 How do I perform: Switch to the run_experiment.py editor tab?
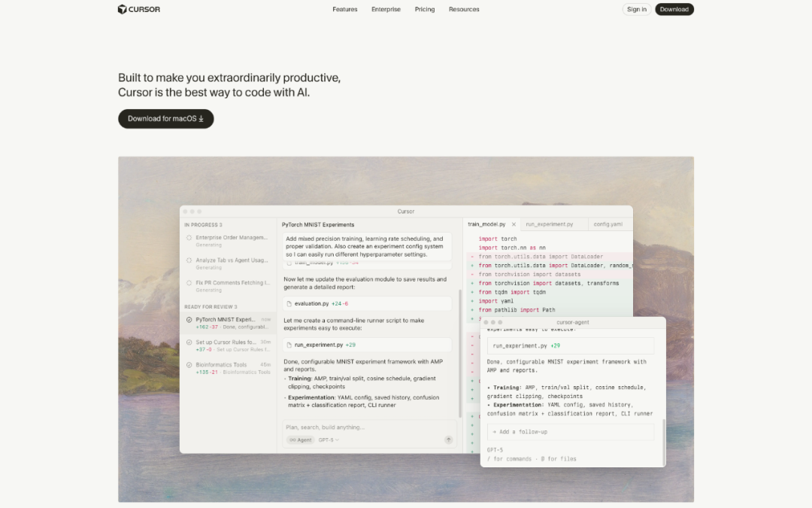pos(550,224)
